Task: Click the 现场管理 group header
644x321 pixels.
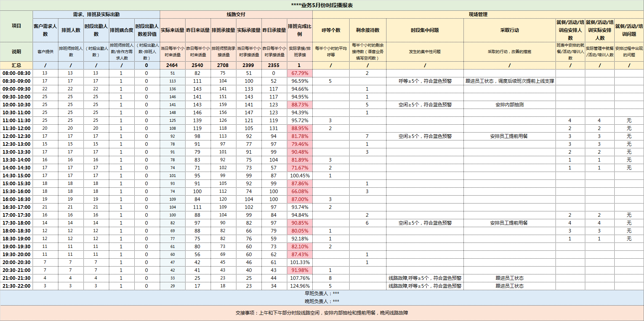Action: 478,14
